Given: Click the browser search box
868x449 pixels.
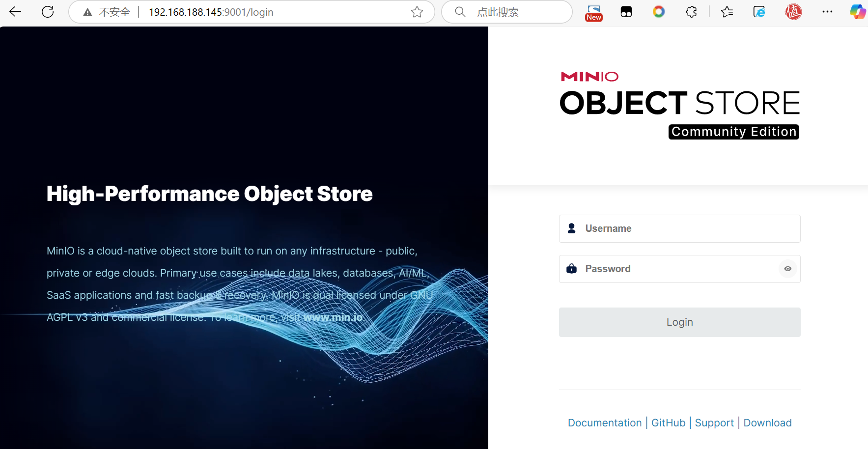Looking at the screenshot, I should tap(507, 12).
